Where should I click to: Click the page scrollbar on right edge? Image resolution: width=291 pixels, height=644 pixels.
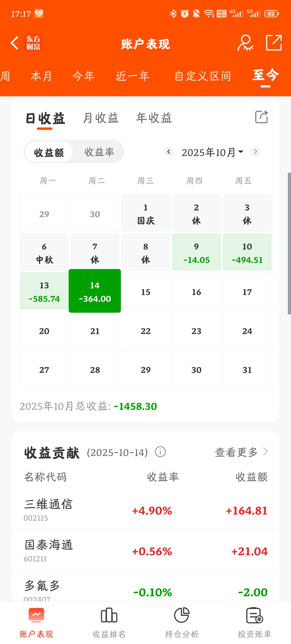(289, 243)
